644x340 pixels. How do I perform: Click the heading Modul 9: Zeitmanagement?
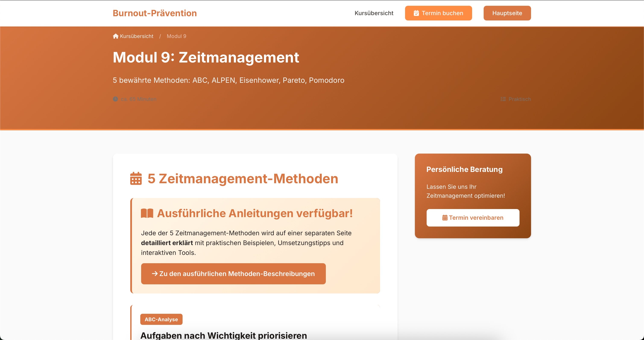tap(206, 58)
